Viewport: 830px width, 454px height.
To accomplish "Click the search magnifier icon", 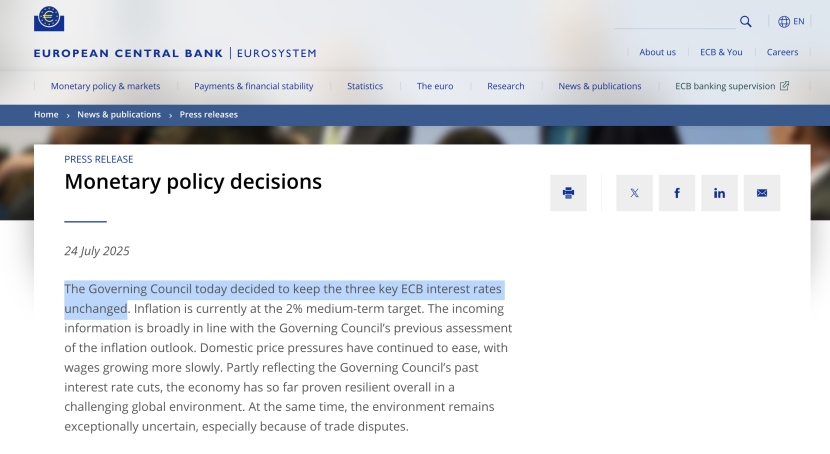I will [x=746, y=21].
